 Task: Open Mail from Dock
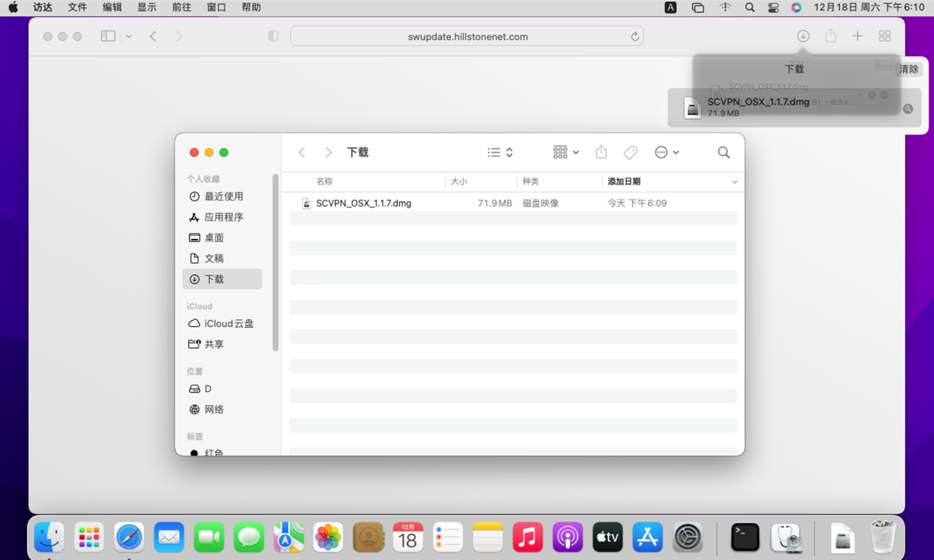click(x=169, y=537)
